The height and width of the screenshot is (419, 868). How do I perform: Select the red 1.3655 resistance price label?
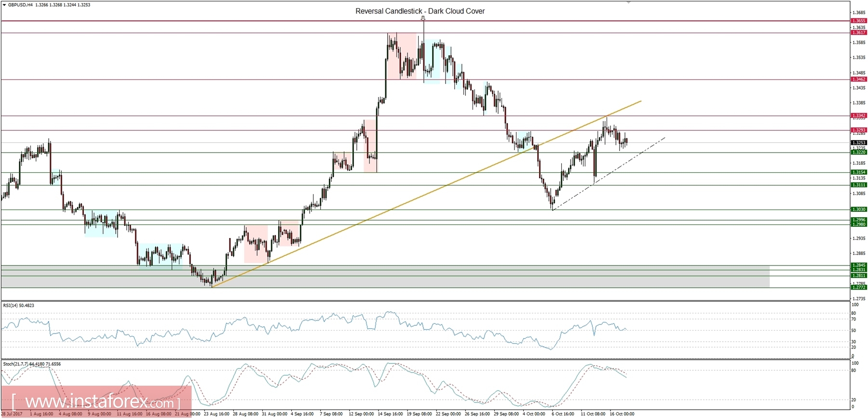point(859,21)
